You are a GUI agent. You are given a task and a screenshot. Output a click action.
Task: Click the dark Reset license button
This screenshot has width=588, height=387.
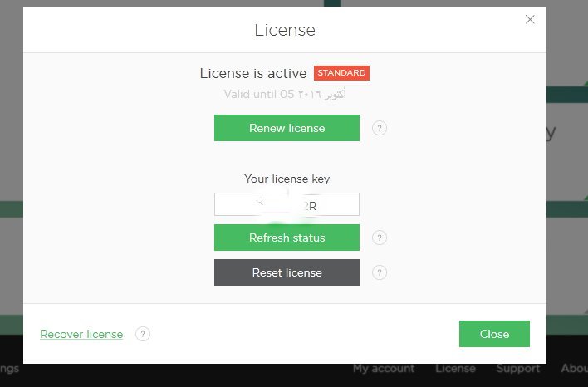pyautogui.click(x=287, y=272)
